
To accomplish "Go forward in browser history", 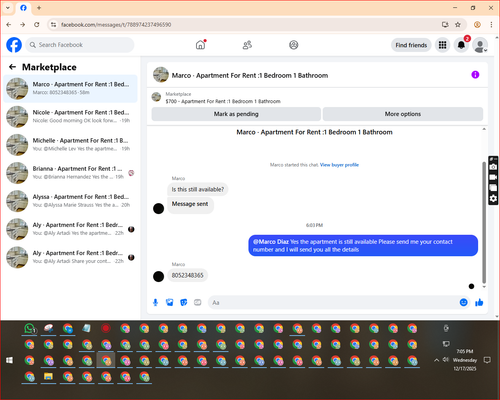I will (22, 24).
